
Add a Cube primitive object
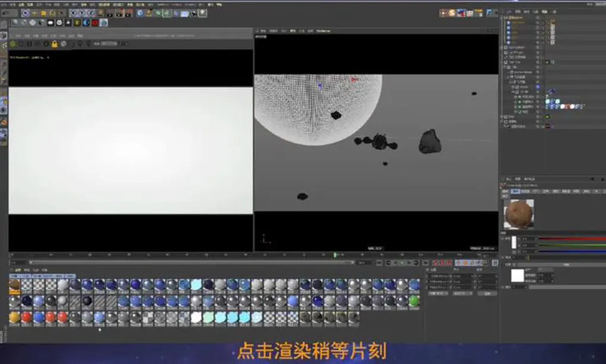click(x=140, y=13)
